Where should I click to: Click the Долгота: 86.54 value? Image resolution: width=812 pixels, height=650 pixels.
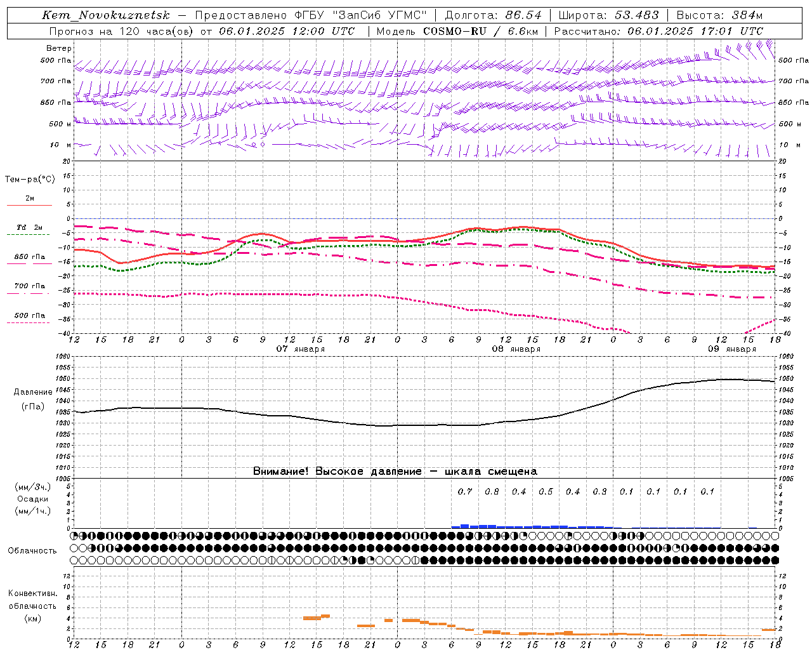point(493,15)
